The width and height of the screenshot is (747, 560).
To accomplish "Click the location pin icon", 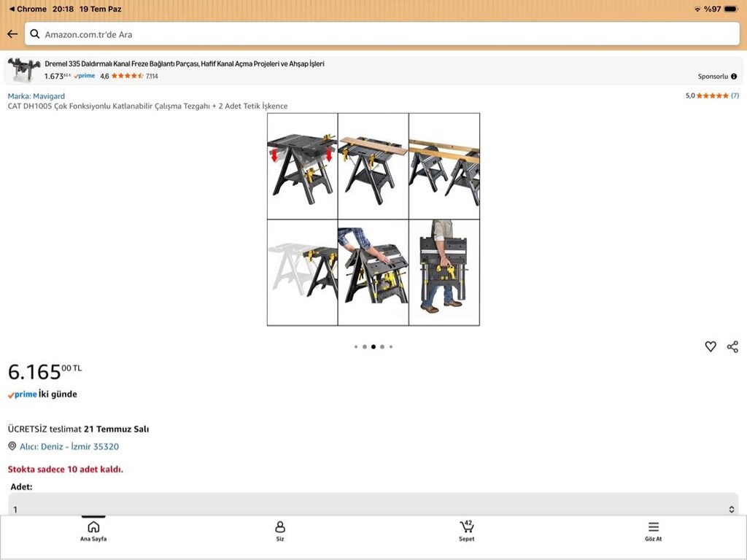I will click(12, 446).
